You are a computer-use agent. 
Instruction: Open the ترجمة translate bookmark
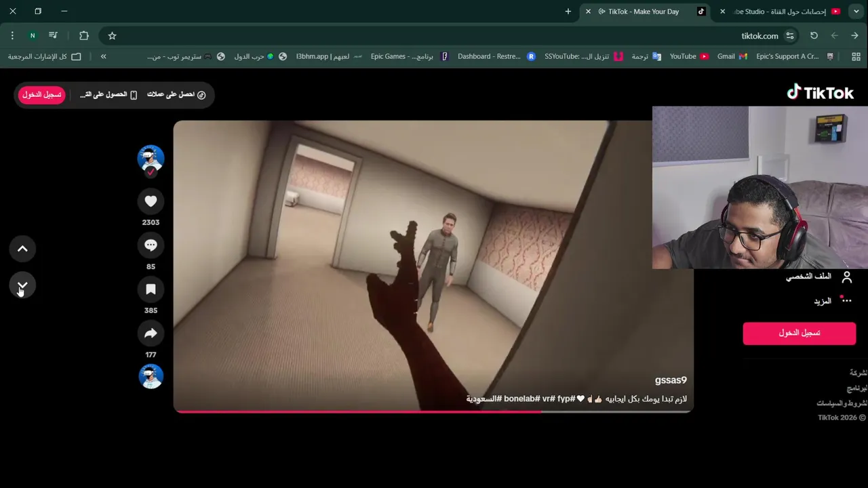pyautogui.click(x=646, y=57)
